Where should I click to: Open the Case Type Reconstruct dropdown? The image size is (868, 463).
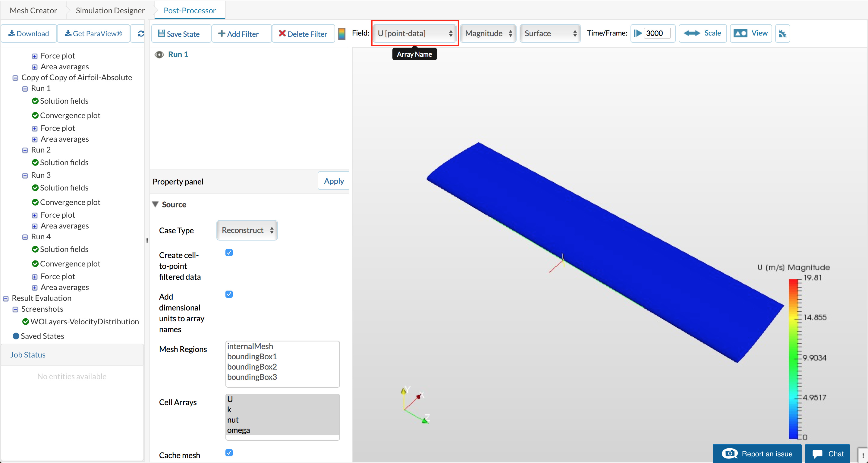pos(247,230)
